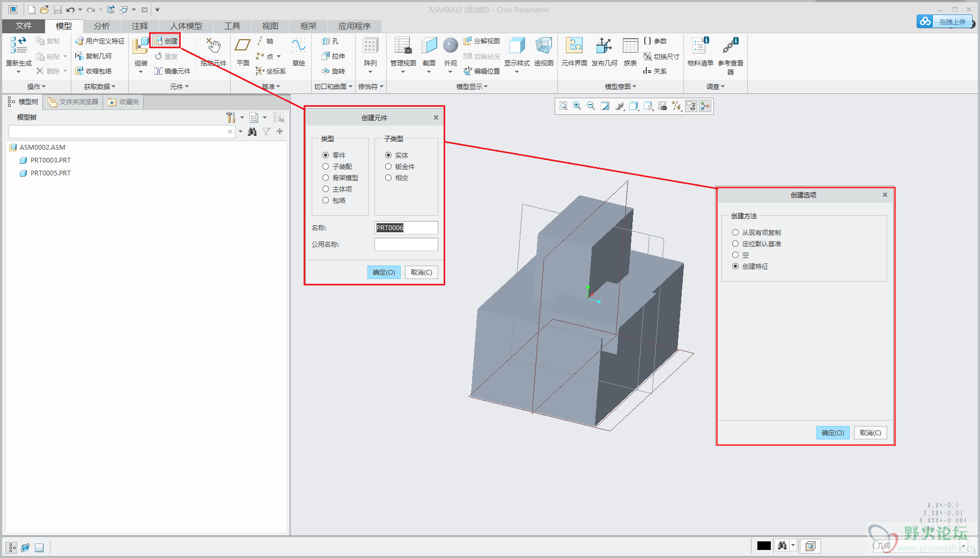Choose Locate Default Datums (定位默认基准) option
The image size is (980, 558).
[x=735, y=244]
